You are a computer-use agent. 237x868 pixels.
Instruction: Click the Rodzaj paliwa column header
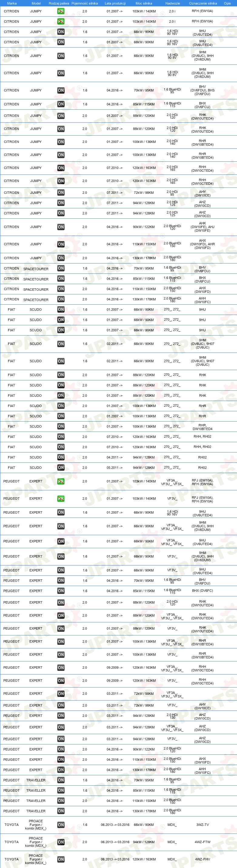click(59, 3)
